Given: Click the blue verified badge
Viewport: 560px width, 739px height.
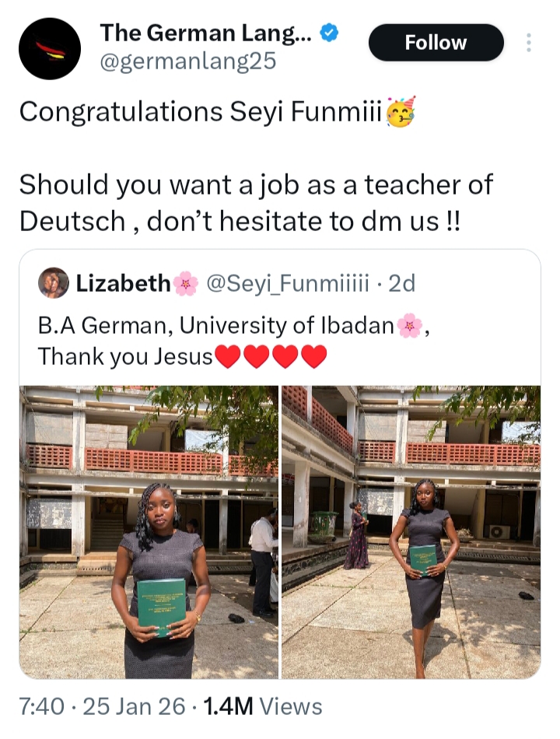Looking at the screenshot, I should coord(330,34).
